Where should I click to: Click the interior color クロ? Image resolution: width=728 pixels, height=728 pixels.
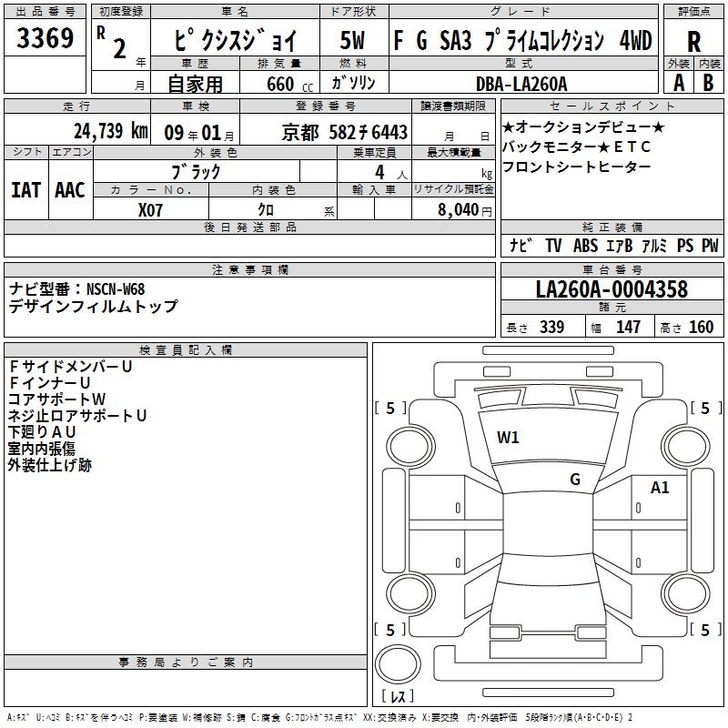[266, 210]
